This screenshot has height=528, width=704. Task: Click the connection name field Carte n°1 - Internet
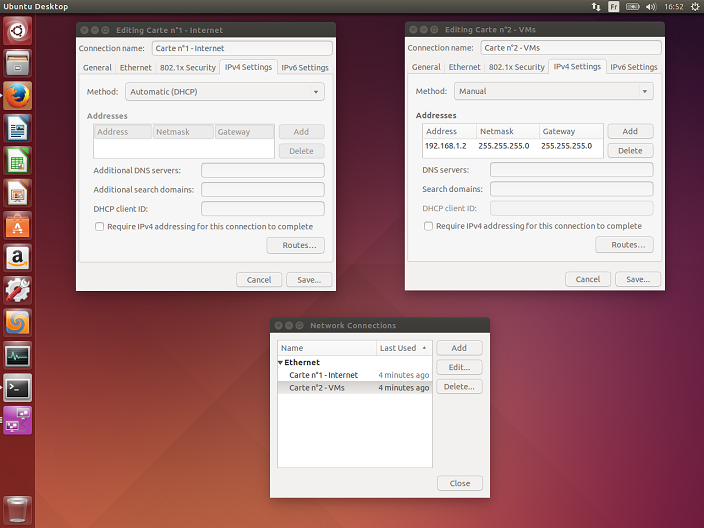click(x=242, y=48)
